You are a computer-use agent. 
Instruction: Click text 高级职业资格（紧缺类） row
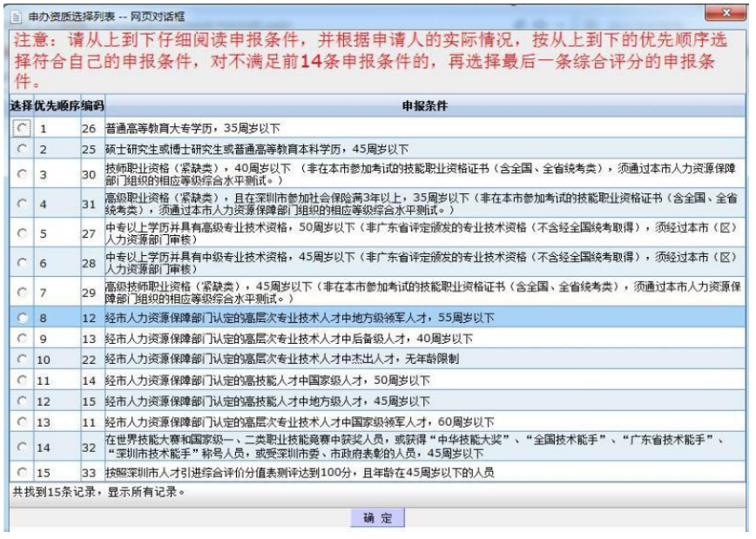click(x=421, y=204)
